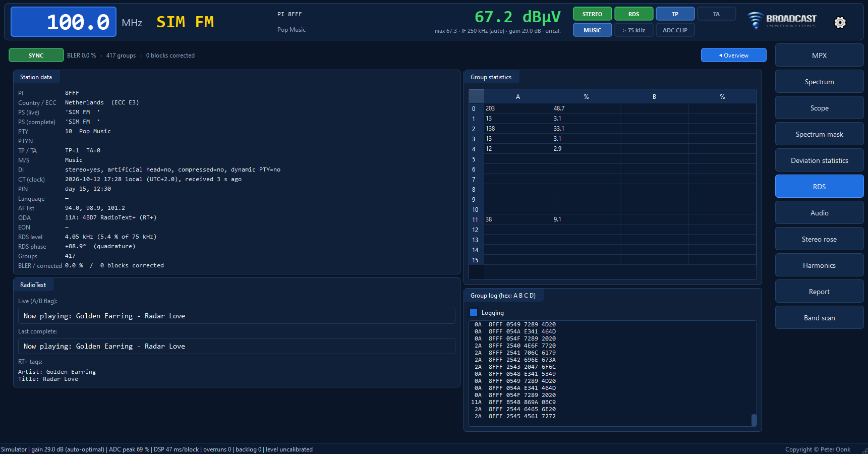
Task: Click the 11A log entry line
Action: click(x=513, y=402)
